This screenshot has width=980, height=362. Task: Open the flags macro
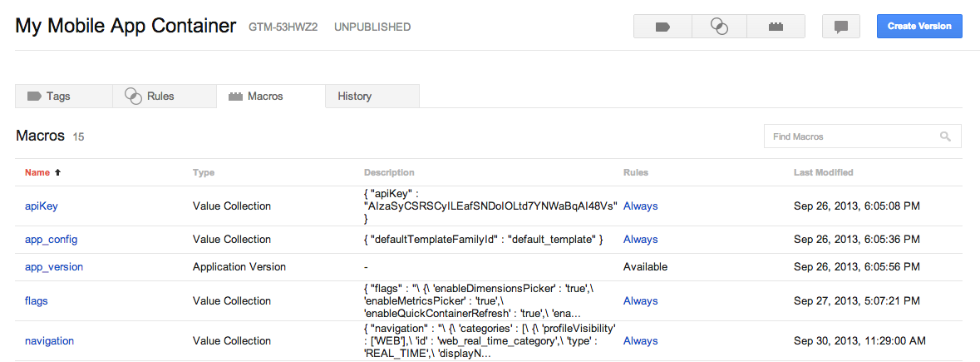tap(37, 301)
